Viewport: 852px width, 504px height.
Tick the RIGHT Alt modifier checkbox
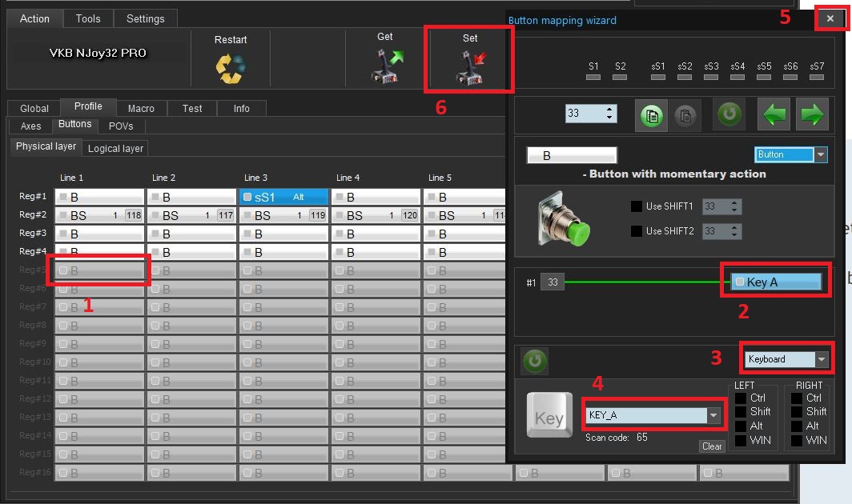click(797, 426)
